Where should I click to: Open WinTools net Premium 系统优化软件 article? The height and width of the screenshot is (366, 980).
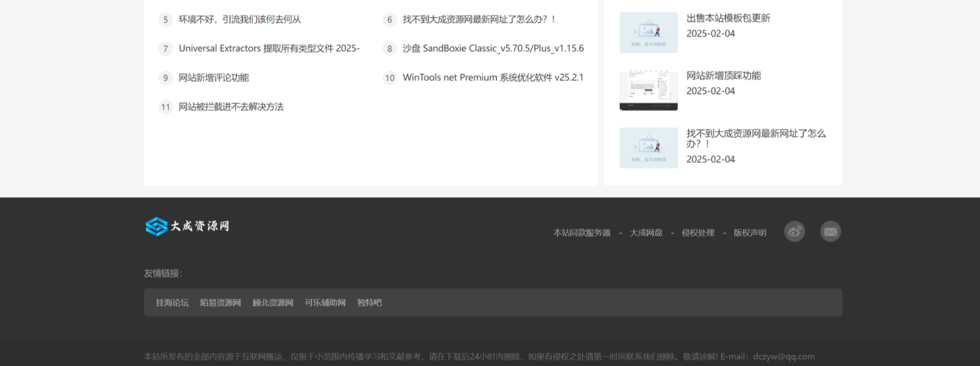[493, 78]
